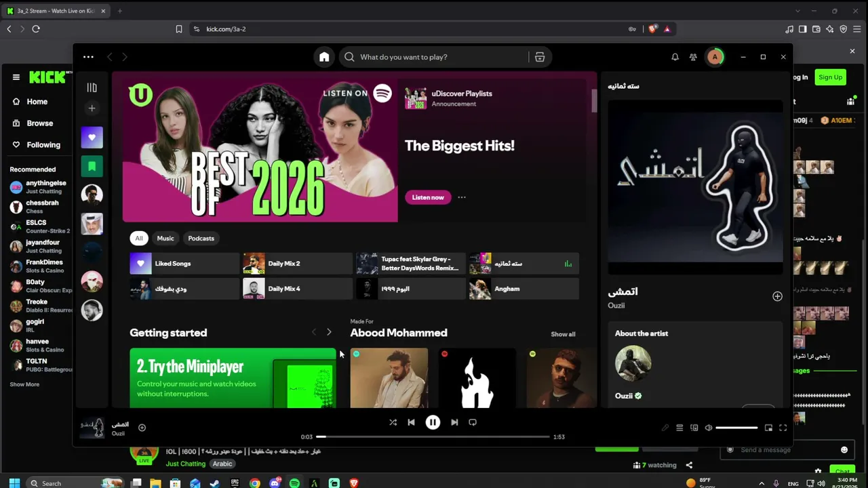Go back in Spotify navigation
This screenshot has height=488, width=868.
(109, 57)
